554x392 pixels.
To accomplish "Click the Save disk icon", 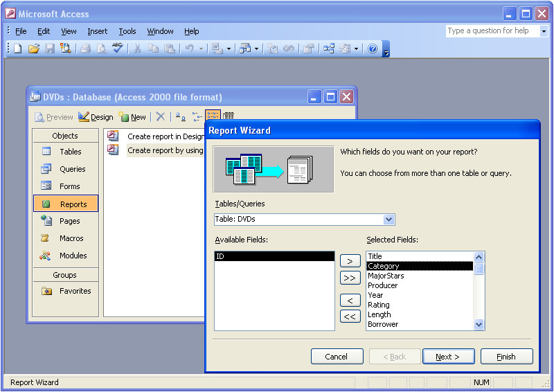I will [x=49, y=48].
